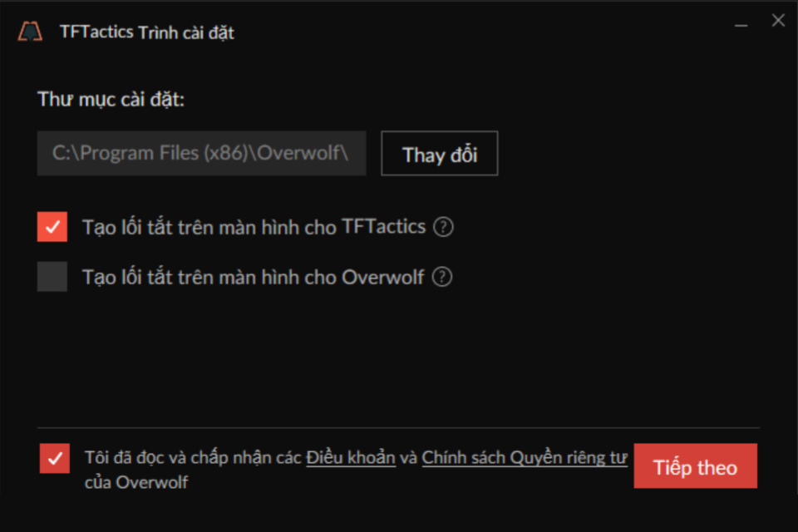Open the Điều khoản link

coord(351,458)
